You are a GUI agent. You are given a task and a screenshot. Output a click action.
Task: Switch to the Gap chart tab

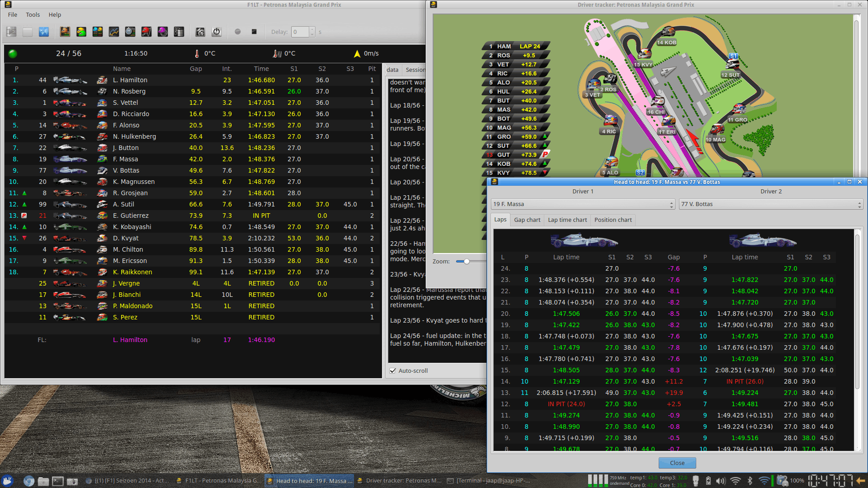527,220
